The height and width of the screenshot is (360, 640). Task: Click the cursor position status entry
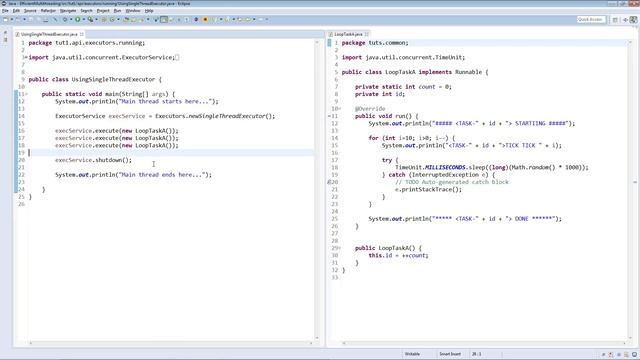pos(477,354)
